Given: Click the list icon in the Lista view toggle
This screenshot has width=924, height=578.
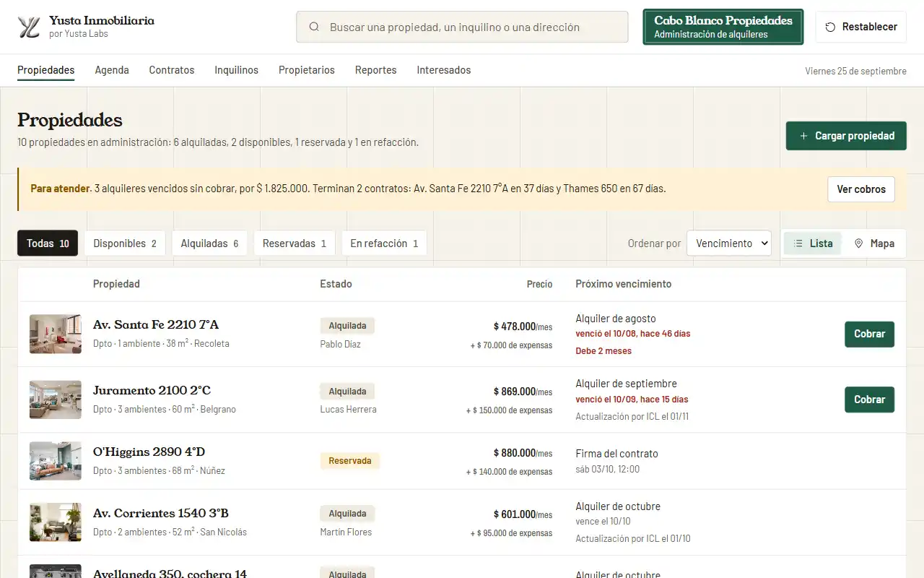Looking at the screenshot, I should [798, 243].
